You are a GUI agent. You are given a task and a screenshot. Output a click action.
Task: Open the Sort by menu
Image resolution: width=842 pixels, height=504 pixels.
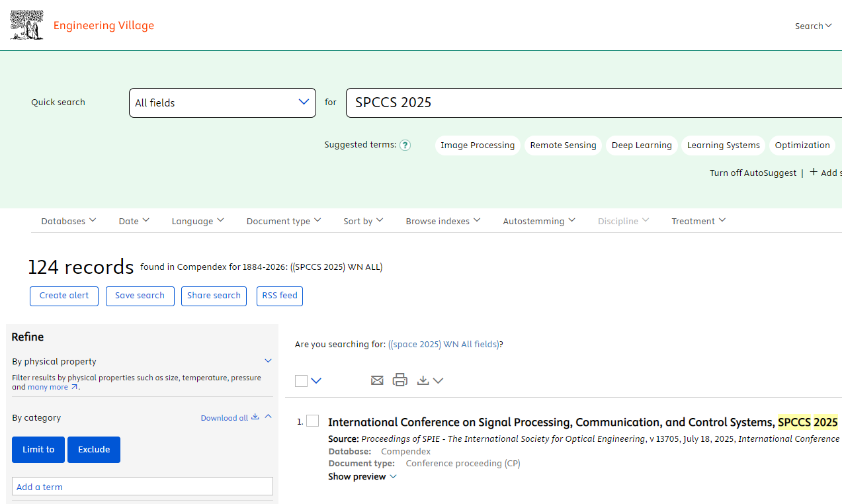tap(363, 221)
